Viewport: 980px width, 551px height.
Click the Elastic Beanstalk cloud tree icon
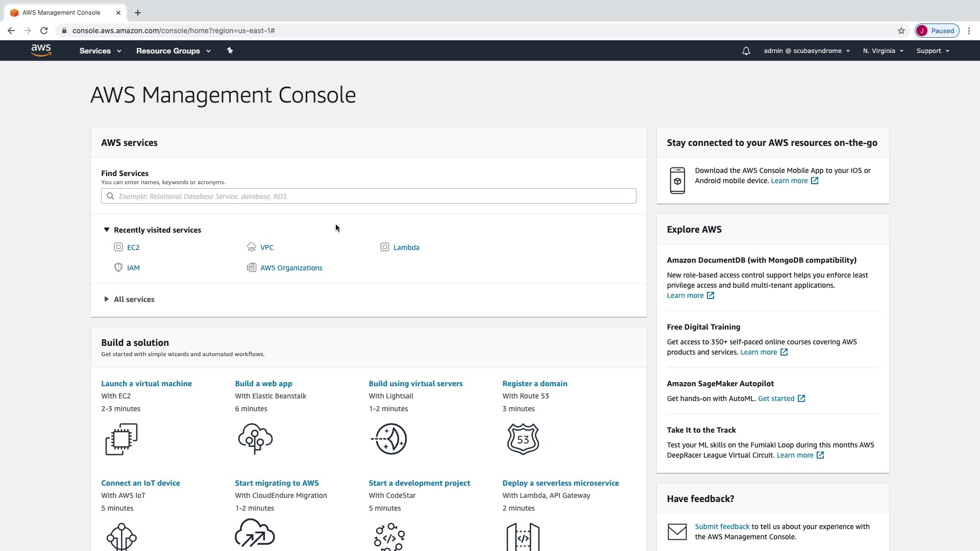(255, 439)
